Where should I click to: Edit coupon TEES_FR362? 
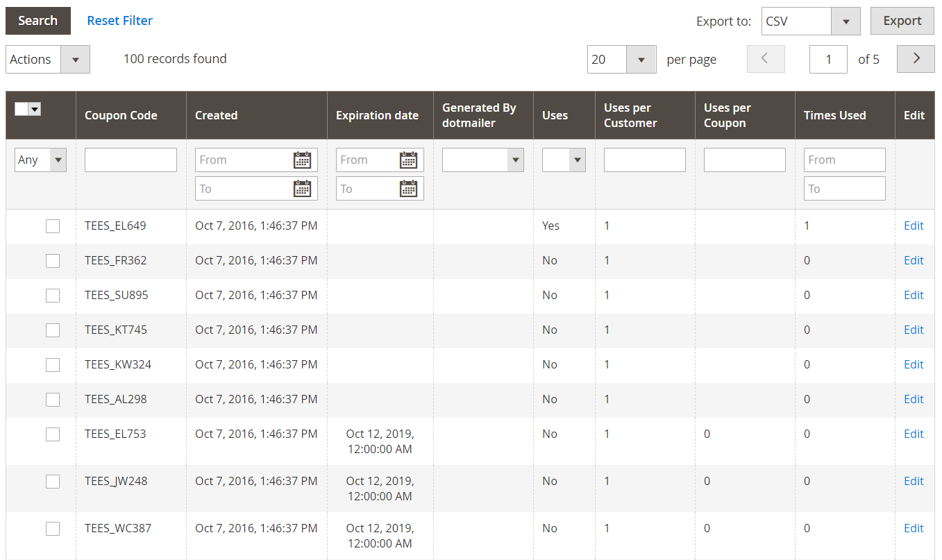[914, 261]
